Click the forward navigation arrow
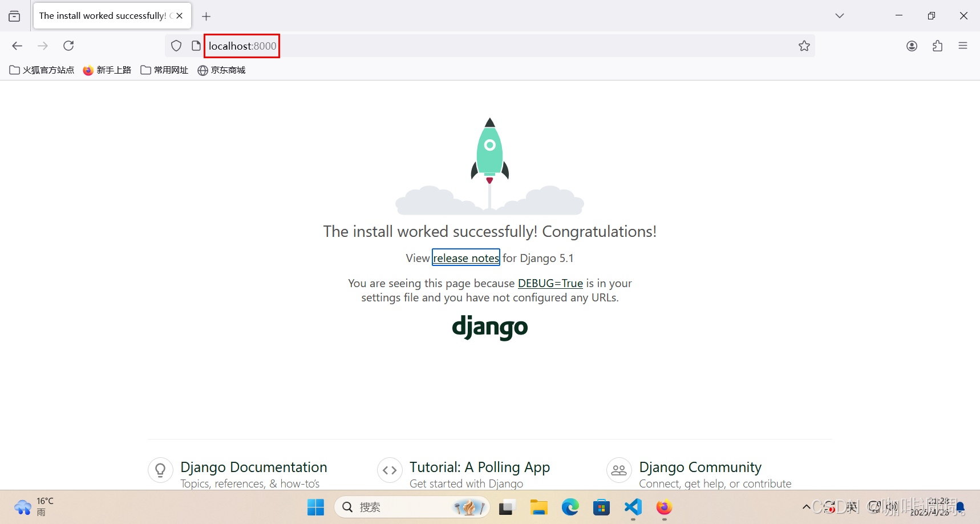 [x=43, y=46]
